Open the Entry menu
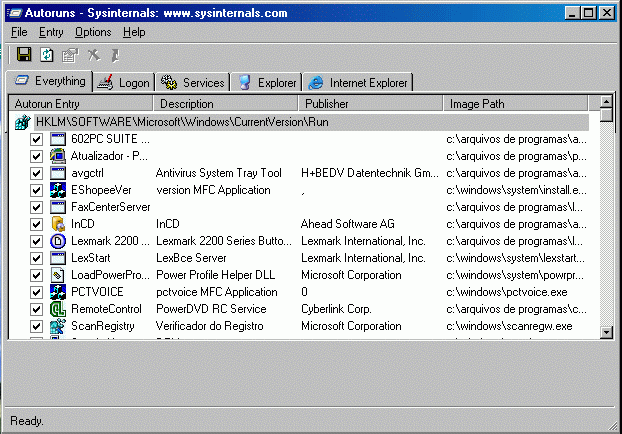 (51, 32)
